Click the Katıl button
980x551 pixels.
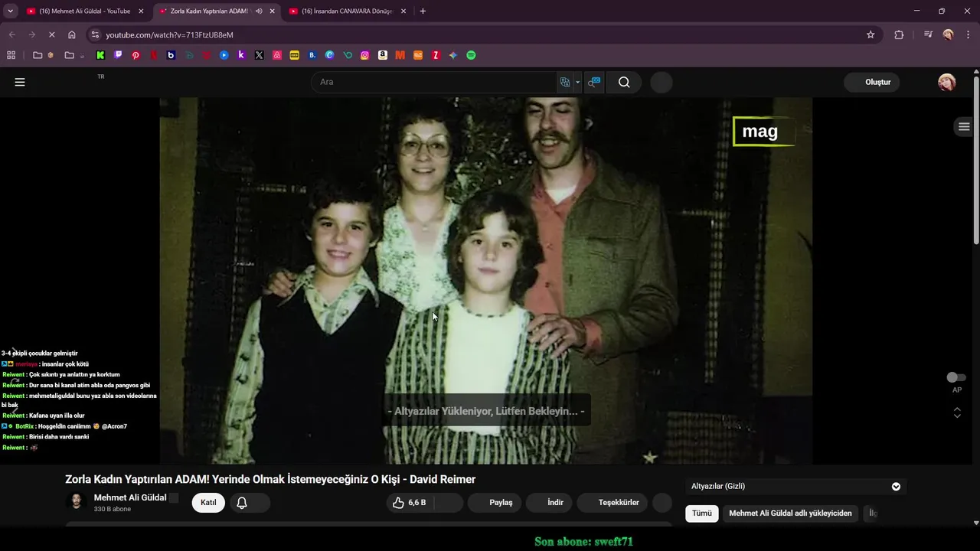click(x=208, y=503)
